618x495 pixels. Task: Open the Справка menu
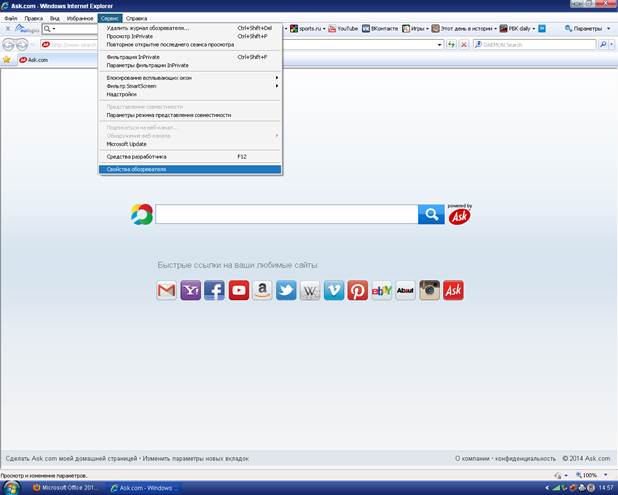[136, 19]
